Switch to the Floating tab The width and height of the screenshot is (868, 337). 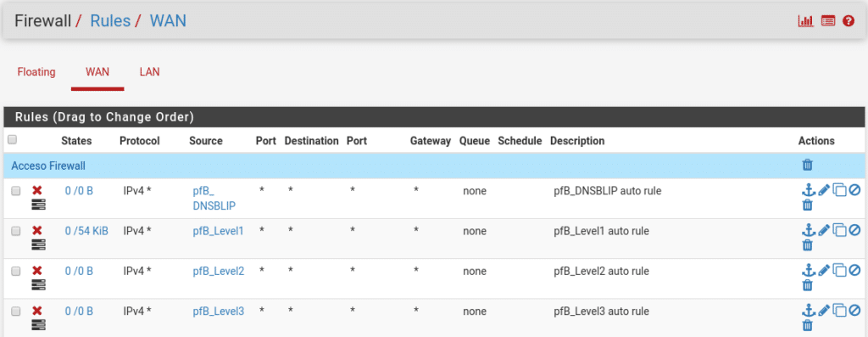click(36, 72)
